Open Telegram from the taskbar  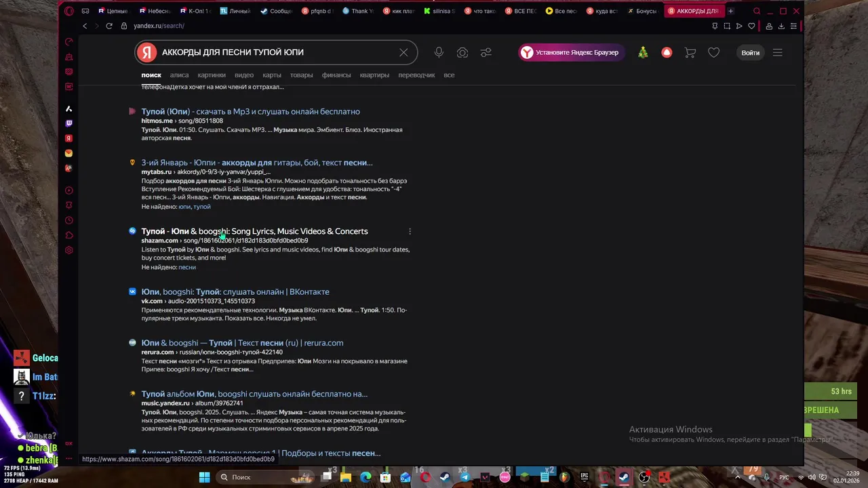tap(465, 477)
